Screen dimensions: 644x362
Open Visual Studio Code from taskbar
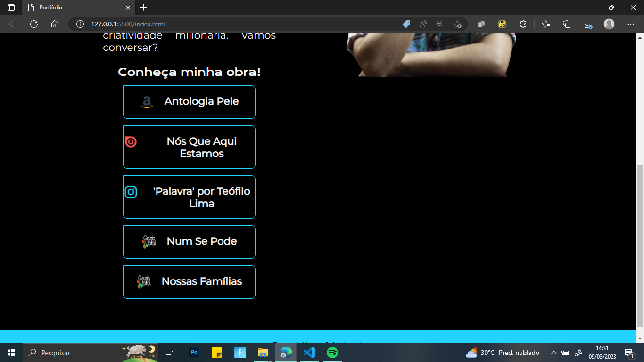click(x=309, y=353)
